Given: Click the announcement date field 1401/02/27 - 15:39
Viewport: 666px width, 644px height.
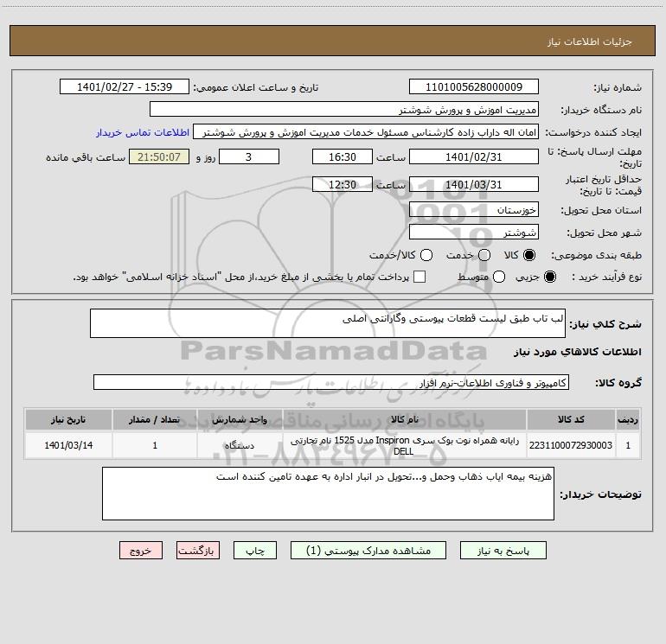Looking at the screenshot, I should click(125, 87).
